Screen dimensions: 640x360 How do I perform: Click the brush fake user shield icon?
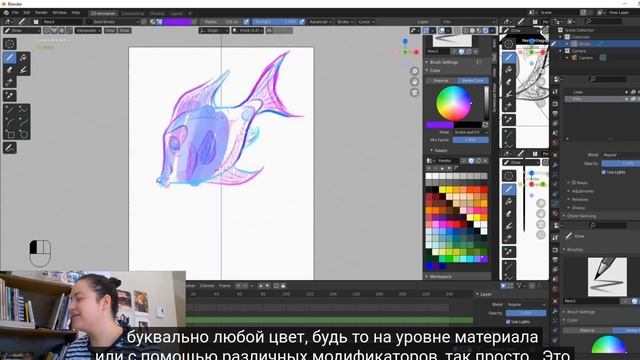462,51
